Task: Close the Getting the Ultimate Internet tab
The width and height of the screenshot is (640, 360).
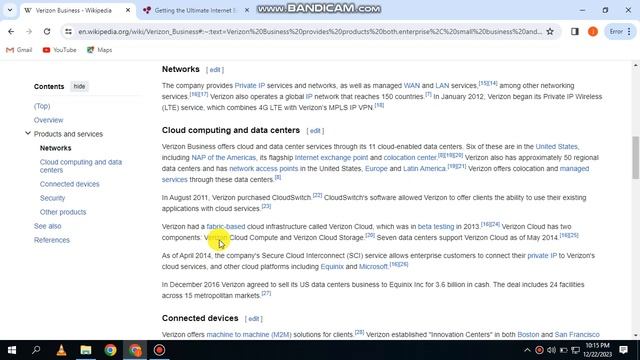Action: point(247,10)
